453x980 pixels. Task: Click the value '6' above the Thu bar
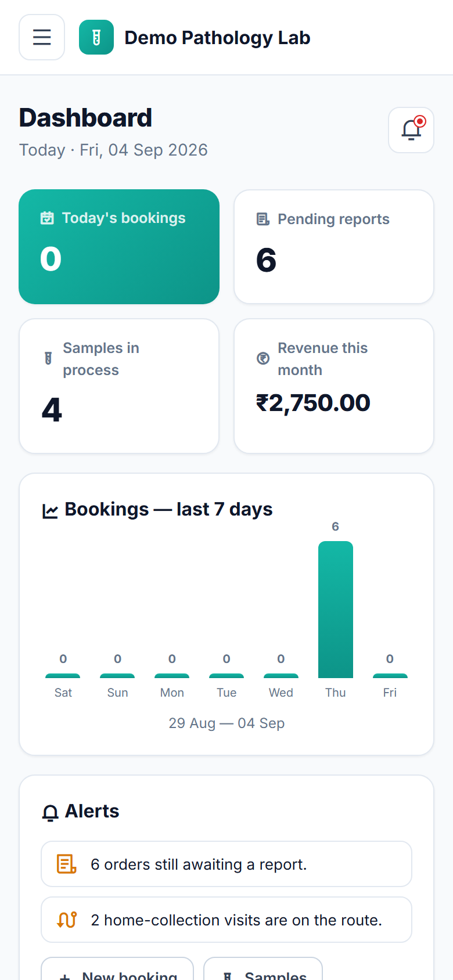point(335,527)
